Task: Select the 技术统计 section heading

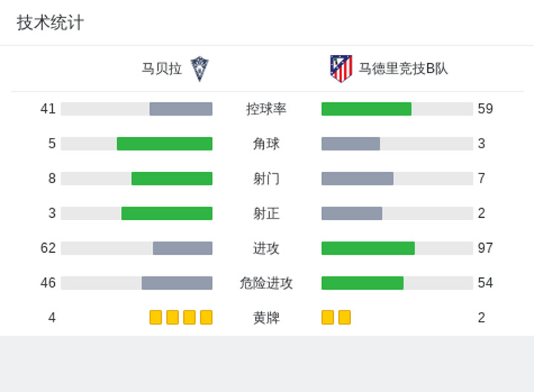Action: tap(50, 23)
